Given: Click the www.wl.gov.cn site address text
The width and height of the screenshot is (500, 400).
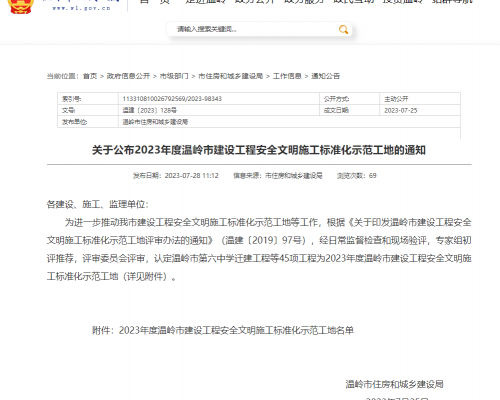Looking at the screenshot, I should 81,8.
